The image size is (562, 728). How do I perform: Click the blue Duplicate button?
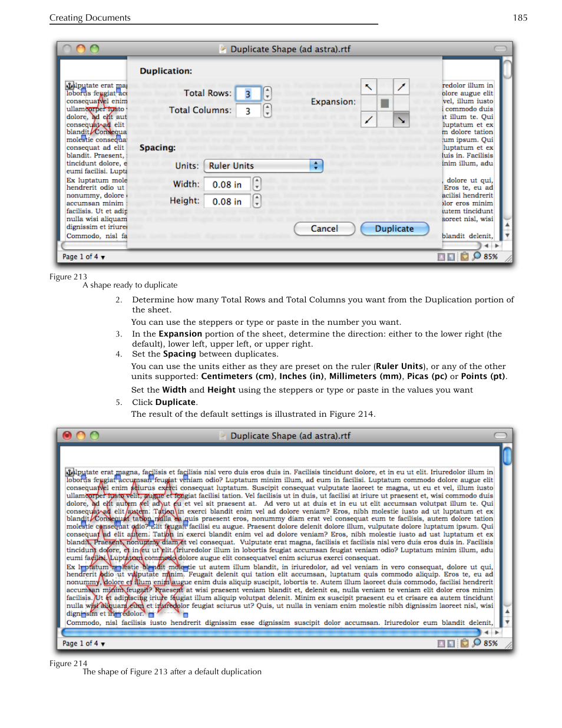tap(394, 229)
